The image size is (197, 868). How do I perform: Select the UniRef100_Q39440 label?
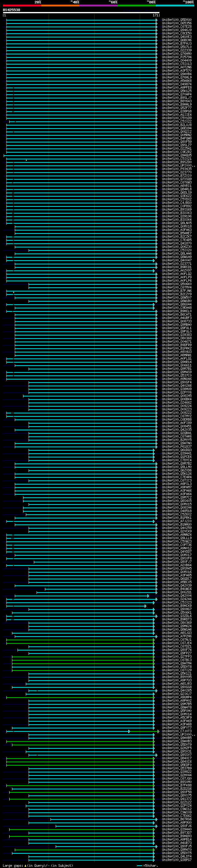[x=177, y=829]
